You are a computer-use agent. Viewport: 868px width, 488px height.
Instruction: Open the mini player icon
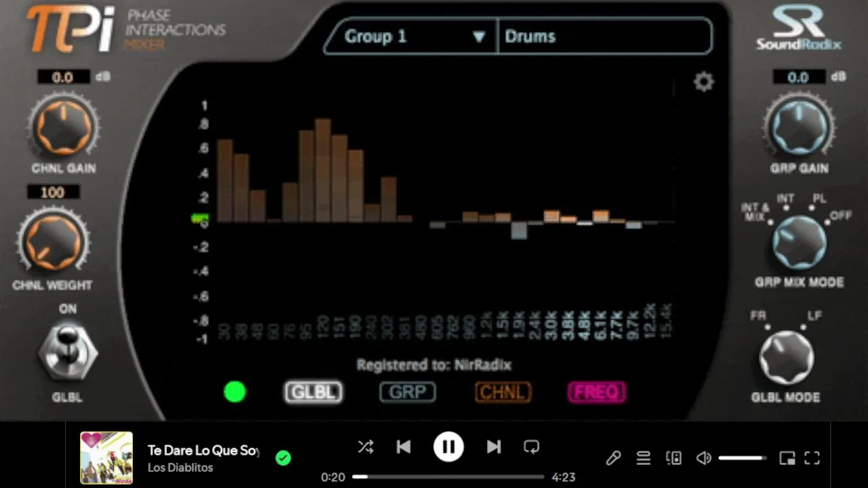pos(787,458)
